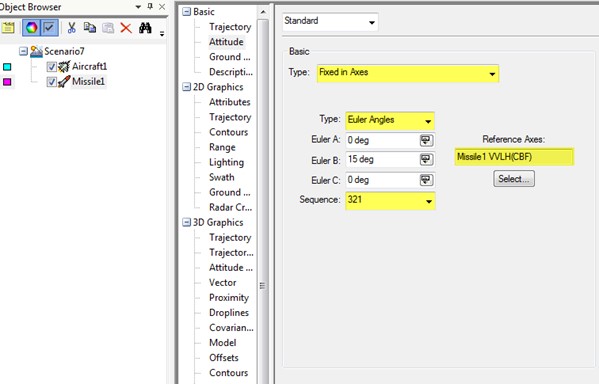Open the Basic Trajectory page
The image size is (599, 384).
230,27
